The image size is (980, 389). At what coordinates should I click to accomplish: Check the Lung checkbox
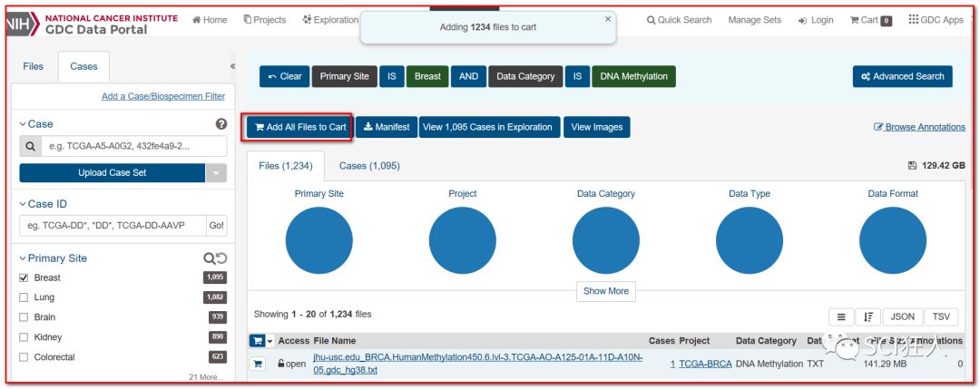tap(24, 297)
